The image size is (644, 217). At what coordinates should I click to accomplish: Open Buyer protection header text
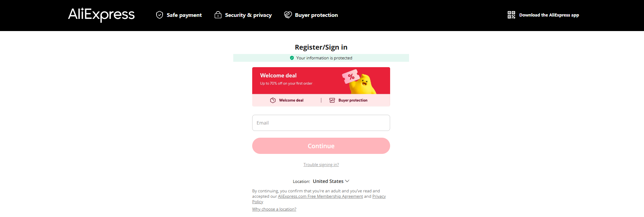tap(316, 15)
